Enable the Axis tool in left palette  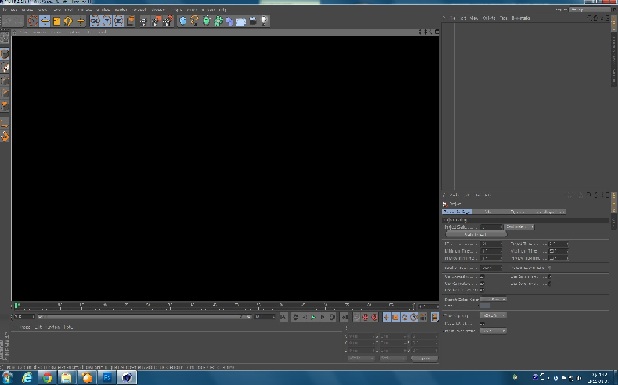[5, 123]
